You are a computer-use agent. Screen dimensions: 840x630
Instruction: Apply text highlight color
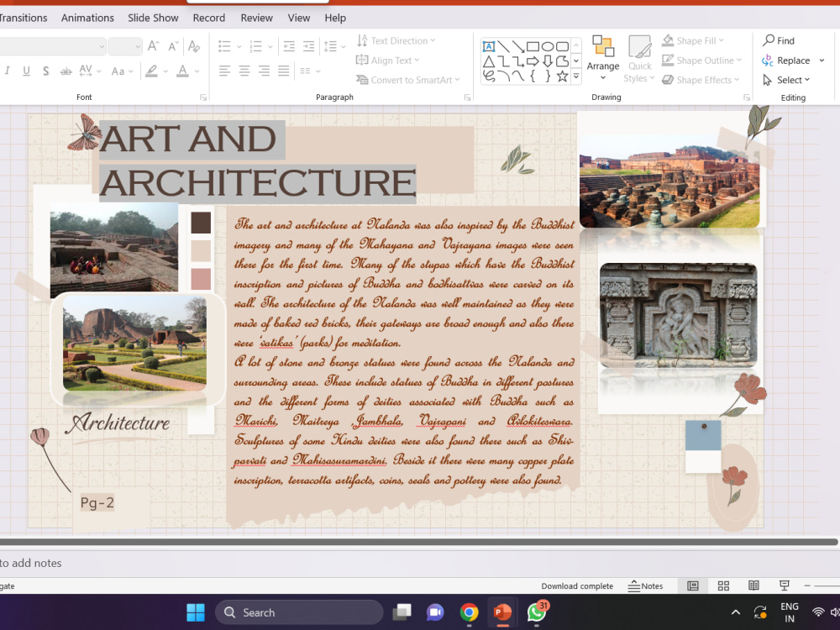(152, 71)
